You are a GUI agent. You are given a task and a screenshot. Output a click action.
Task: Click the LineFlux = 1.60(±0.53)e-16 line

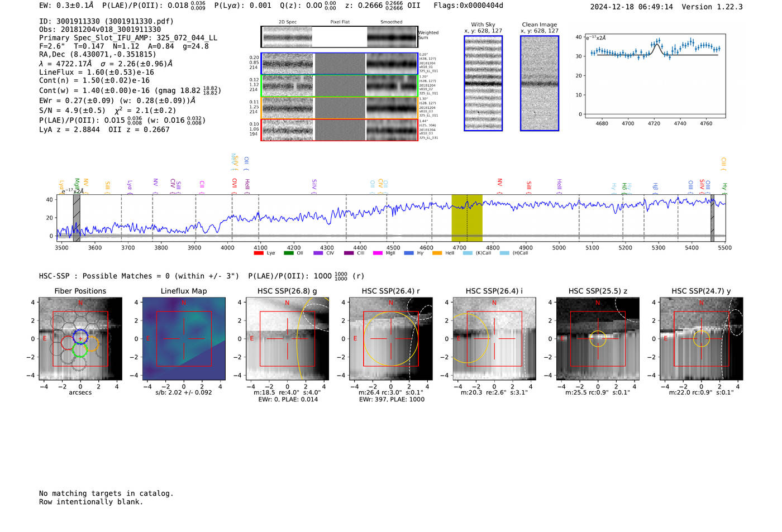click(x=97, y=73)
